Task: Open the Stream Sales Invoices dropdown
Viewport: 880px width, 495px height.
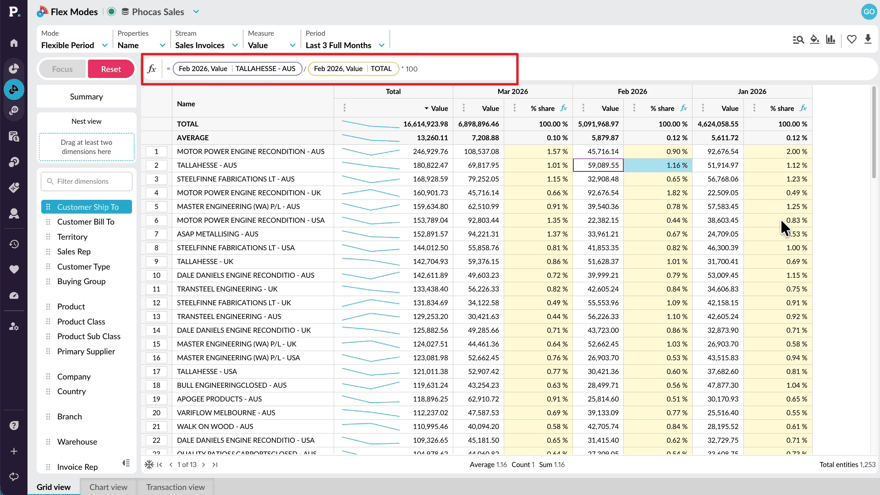Action: tap(206, 40)
